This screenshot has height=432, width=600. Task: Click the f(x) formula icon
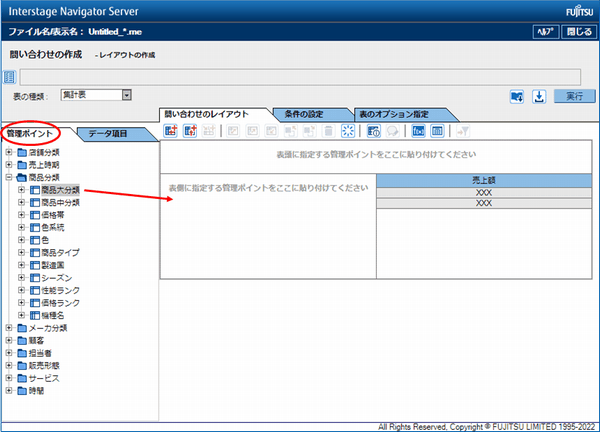click(418, 131)
